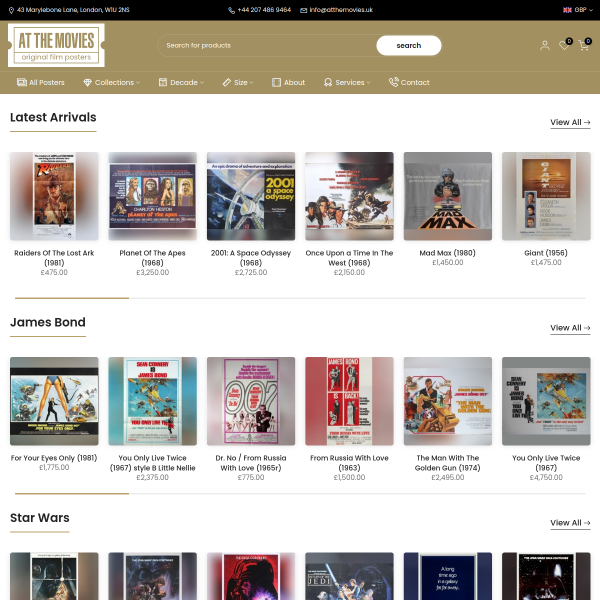Open the shopping cart icon
Viewport: 600px width, 600px height.
[x=584, y=45]
